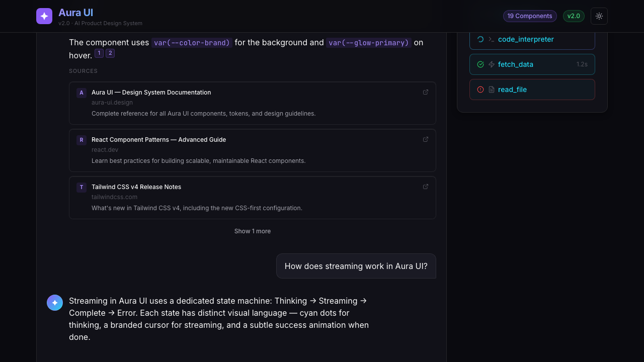Click the red error indicator on read_file

(x=480, y=89)
